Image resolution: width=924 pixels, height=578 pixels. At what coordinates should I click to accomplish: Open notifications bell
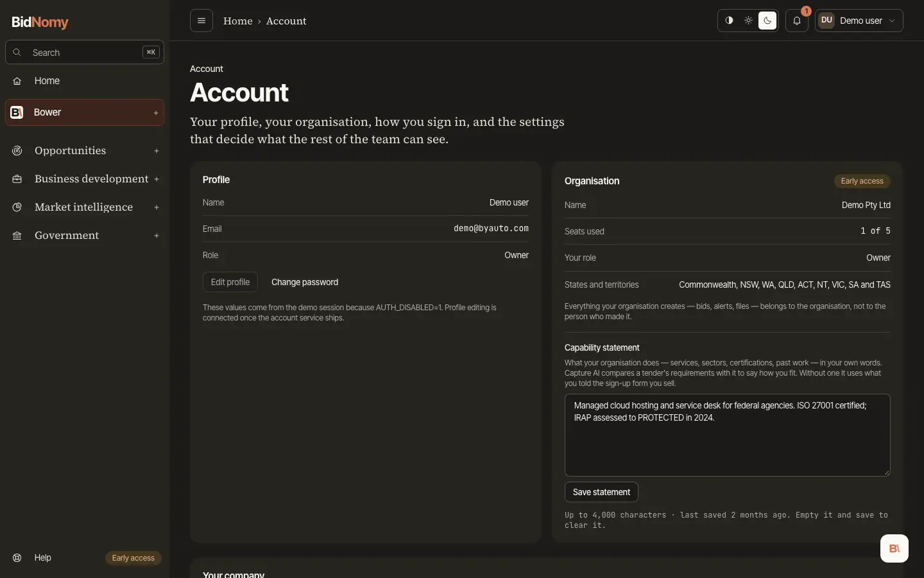(797, 21)
